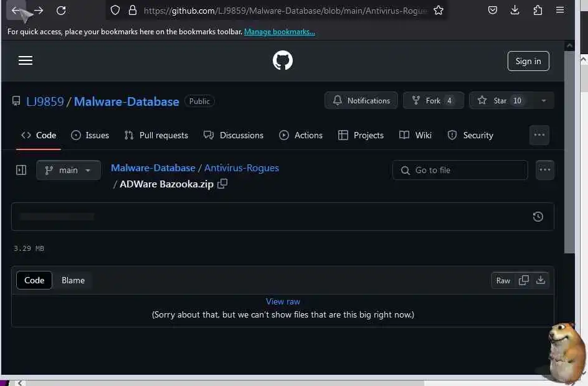Click the horizontal scrollbar left arrow
Image resolution: width=588 pixels, height=386 pixels.
20,383
